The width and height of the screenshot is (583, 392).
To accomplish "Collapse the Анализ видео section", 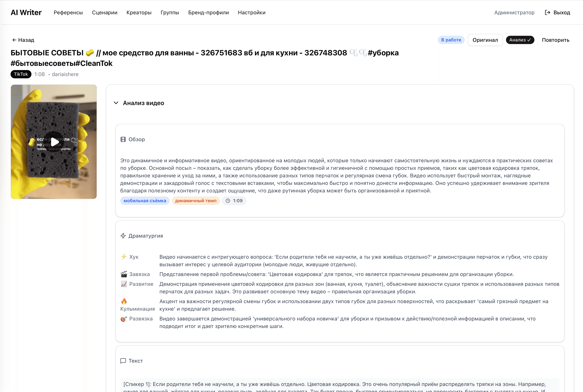I will (x=116, y=103).
